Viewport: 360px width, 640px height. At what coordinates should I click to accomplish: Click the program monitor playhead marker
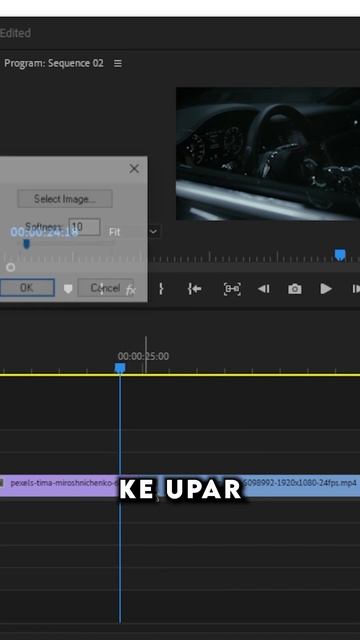click(x=340, y=255)
